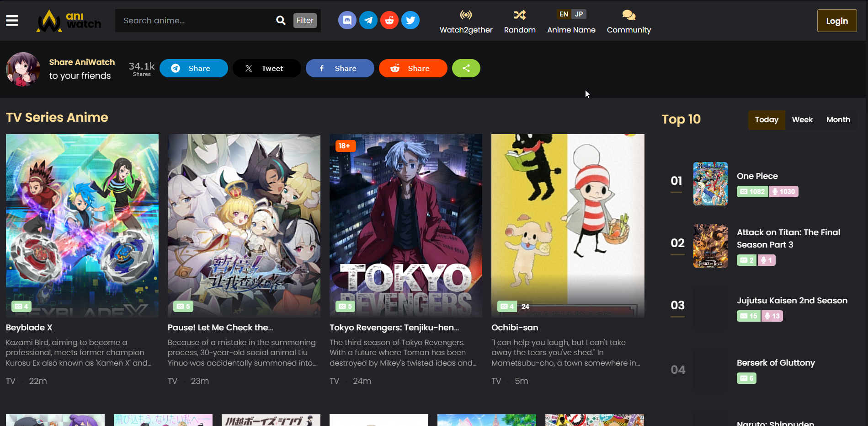Share AniWatch on Reddit
The height and width of the screenshot is (426, 868).
tap(413, 68)
